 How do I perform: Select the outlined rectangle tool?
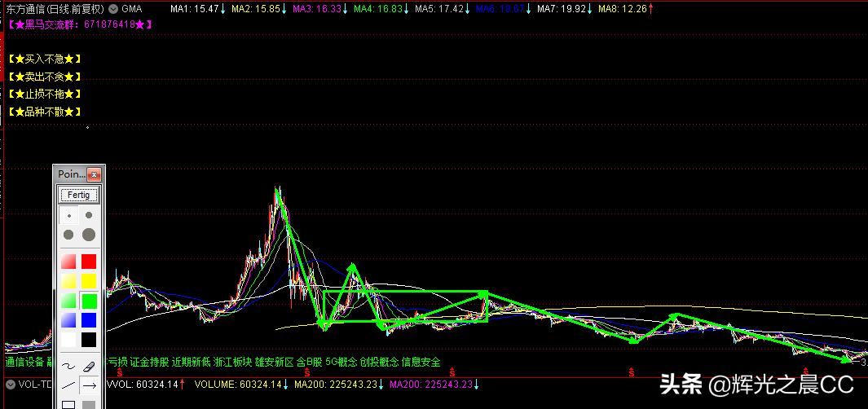pyautogui.click(x=68, y=403)
